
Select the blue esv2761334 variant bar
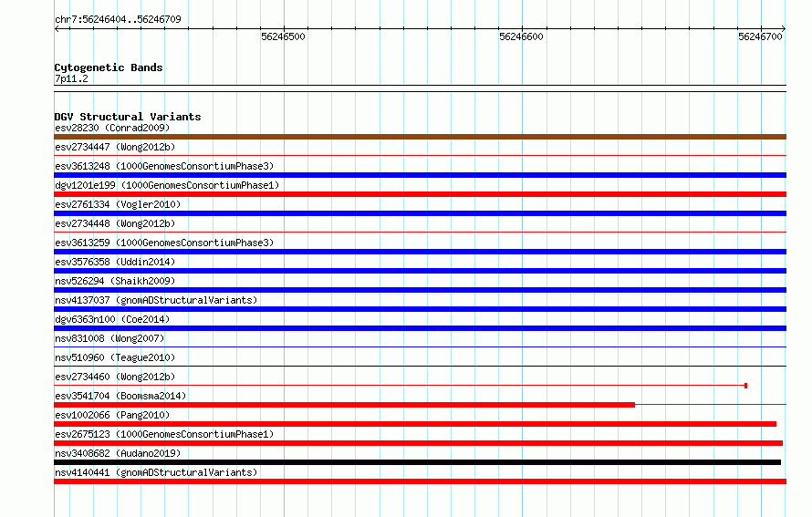[420, 213]
